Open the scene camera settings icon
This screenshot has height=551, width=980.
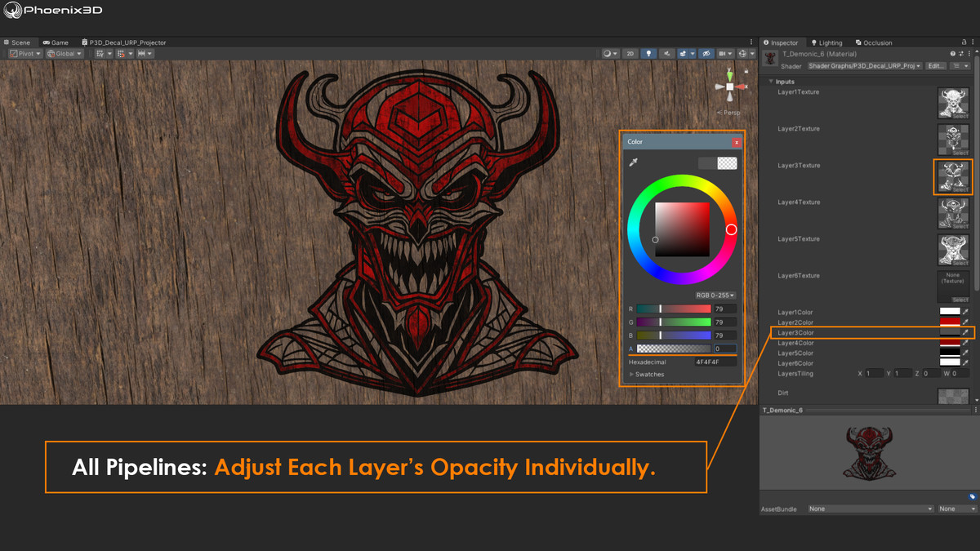[725, 54]
